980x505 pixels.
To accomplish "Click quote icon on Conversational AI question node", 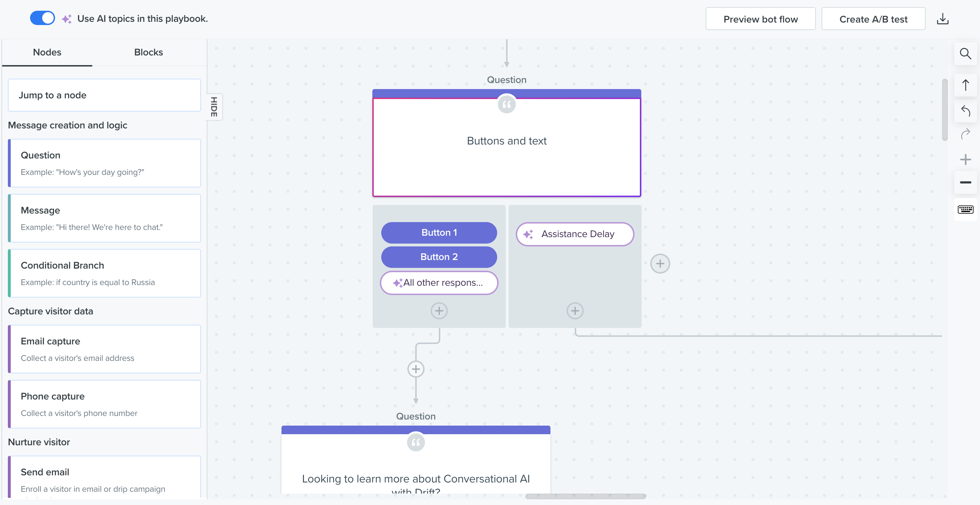I will (x=416, y=442).
